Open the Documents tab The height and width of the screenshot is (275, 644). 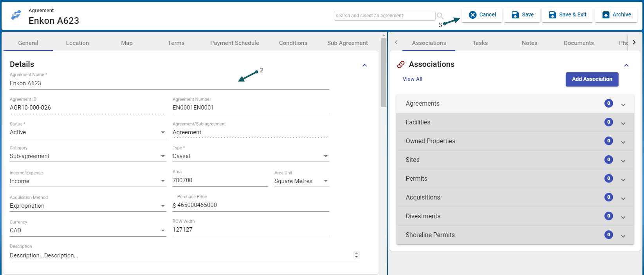pos(578,43)
